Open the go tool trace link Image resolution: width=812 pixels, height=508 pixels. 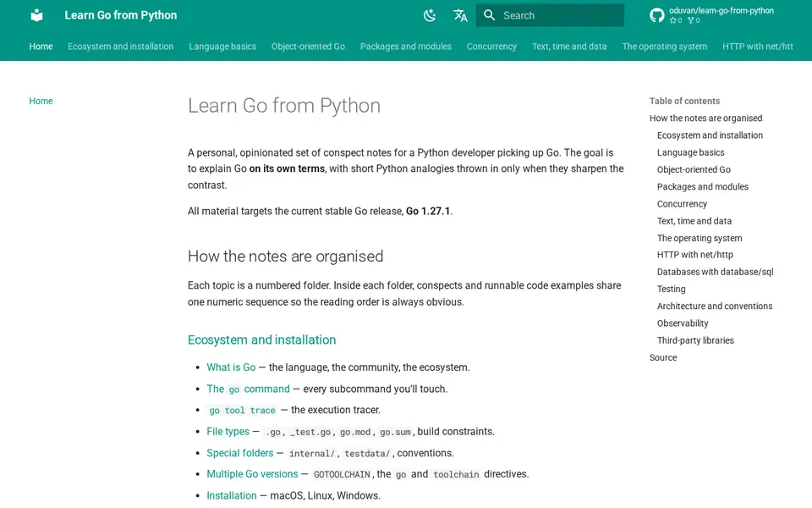[242, 410]
